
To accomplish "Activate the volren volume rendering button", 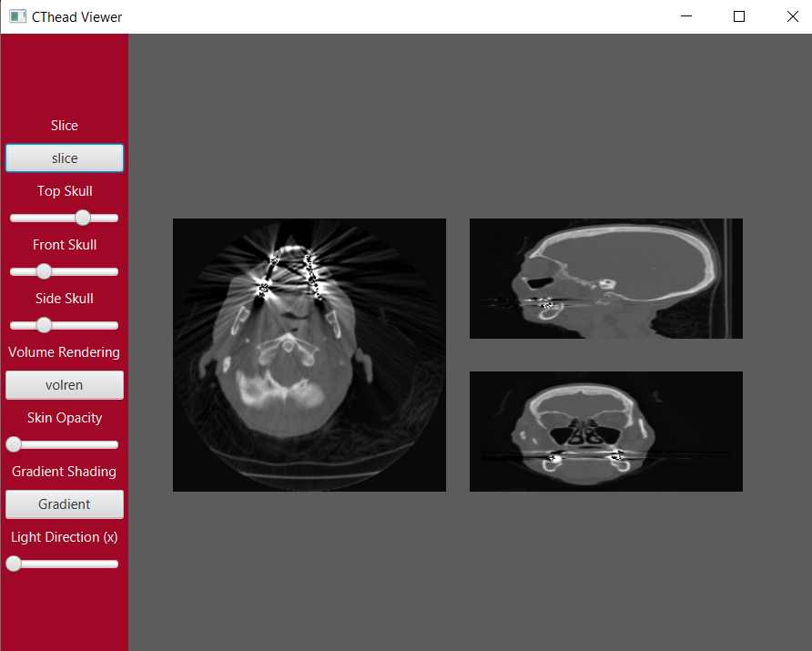I will [64, 384].
